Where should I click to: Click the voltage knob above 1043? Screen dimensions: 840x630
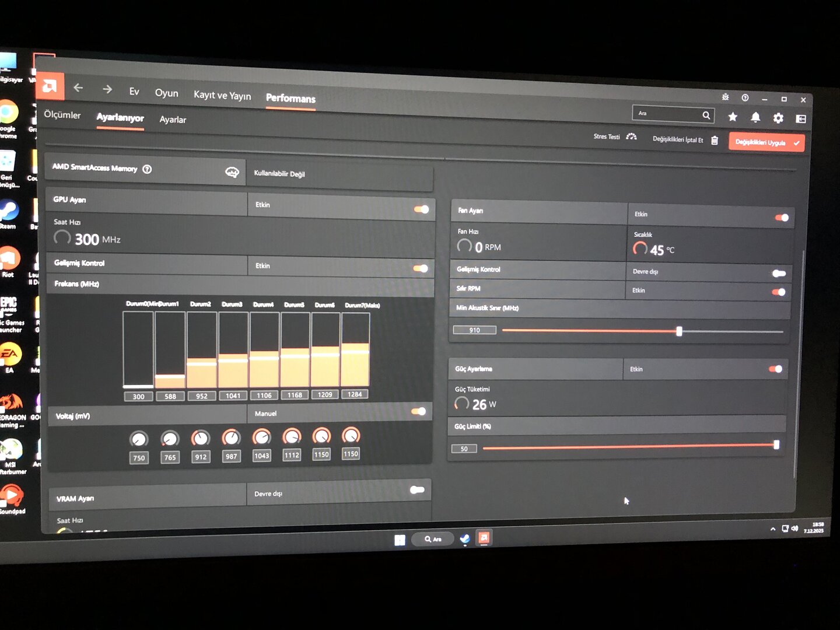[261, 436]
